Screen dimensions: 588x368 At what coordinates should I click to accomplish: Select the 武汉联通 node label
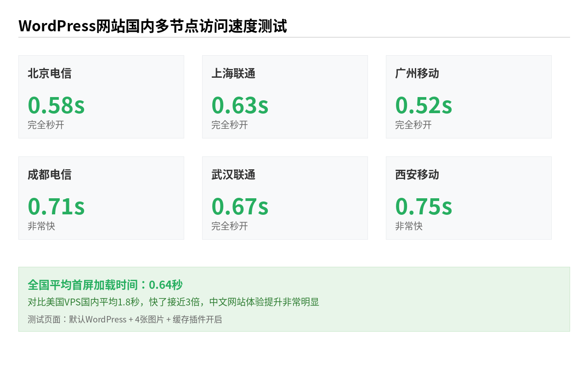[x=233, y=175]
